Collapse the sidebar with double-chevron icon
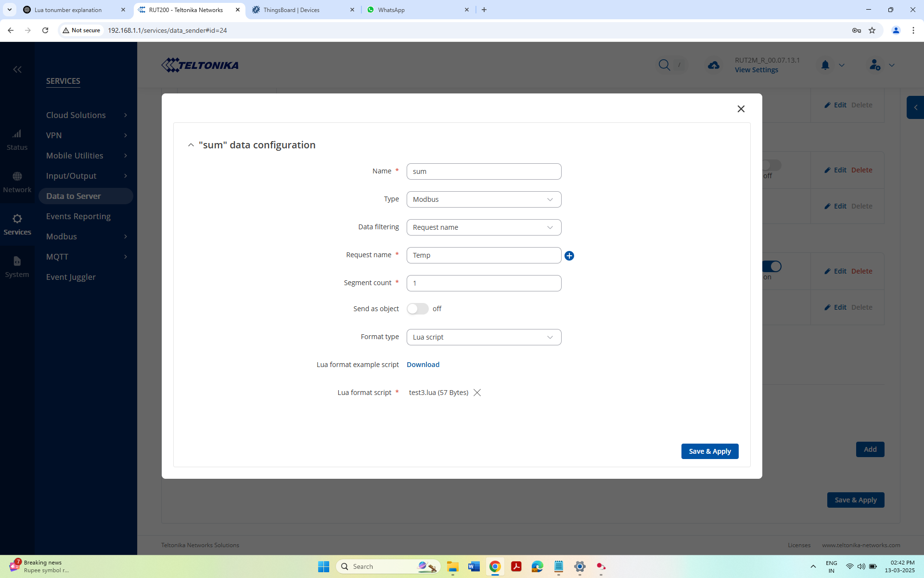The width and height of the screenshot is (924, 578). click(x=17, y=69)
